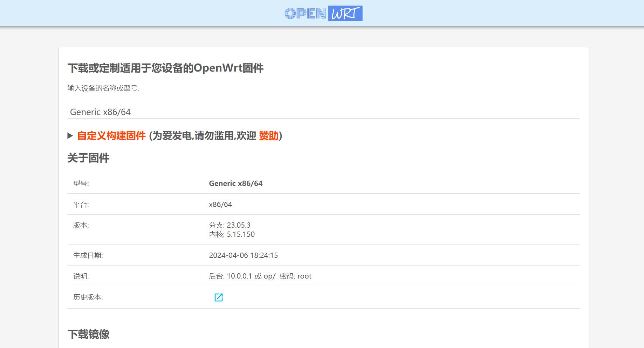The image size is (644, 348).
Task: Focus the device model search field
Action: click(323, 112)
